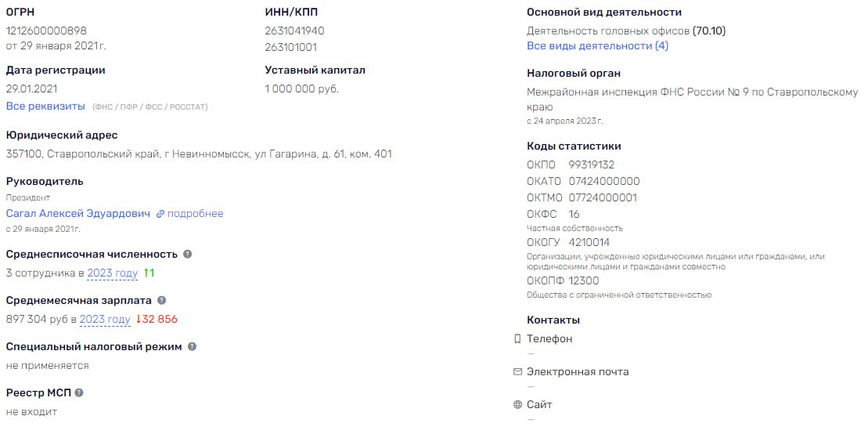The width and height of the screenshot is (868, 434).
Task: Click envelope icon beside Электронная почта
Action: (517, 372)
